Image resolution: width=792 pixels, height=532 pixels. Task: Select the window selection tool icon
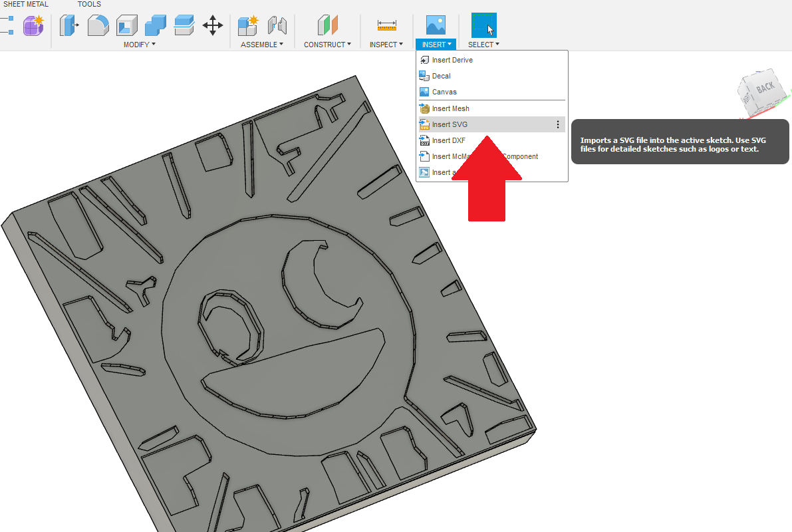pyautogui.click(x=483, y=25)
